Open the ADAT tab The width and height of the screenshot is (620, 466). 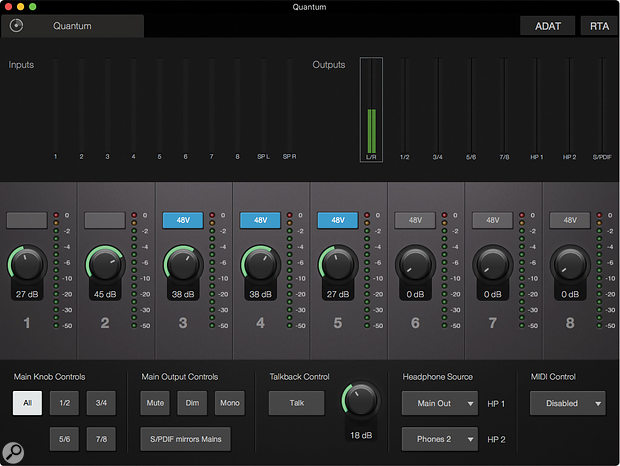click(548, 26)
